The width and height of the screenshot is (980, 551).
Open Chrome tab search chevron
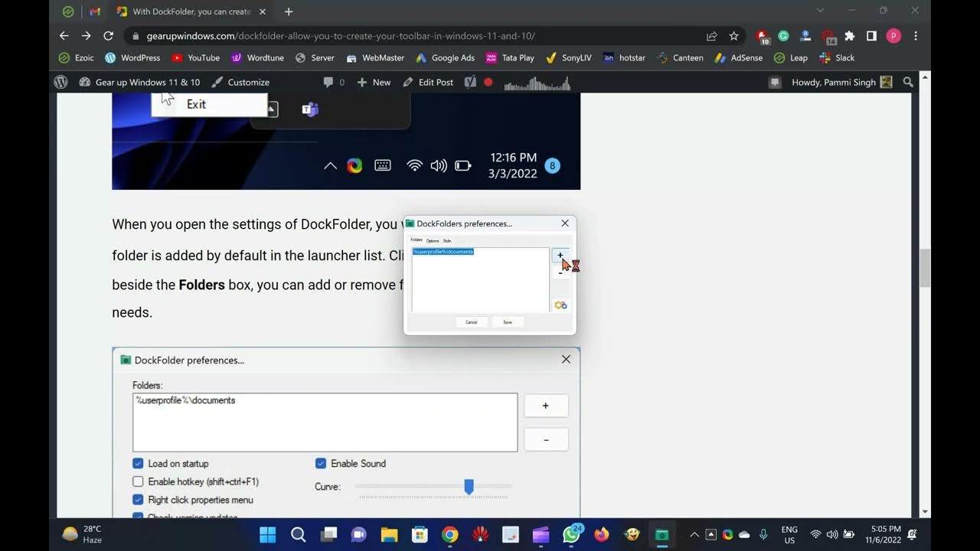820,11
